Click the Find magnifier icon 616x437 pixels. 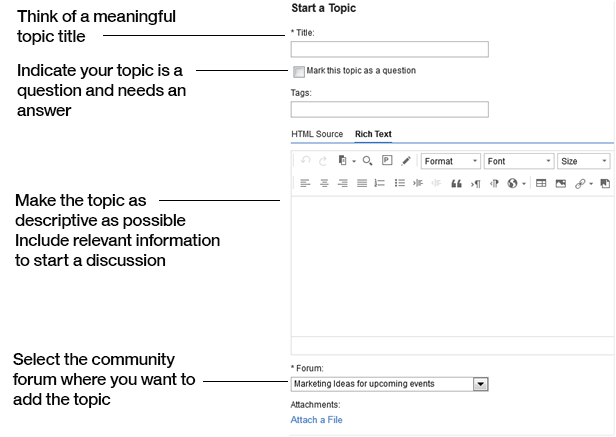point(367,161)
